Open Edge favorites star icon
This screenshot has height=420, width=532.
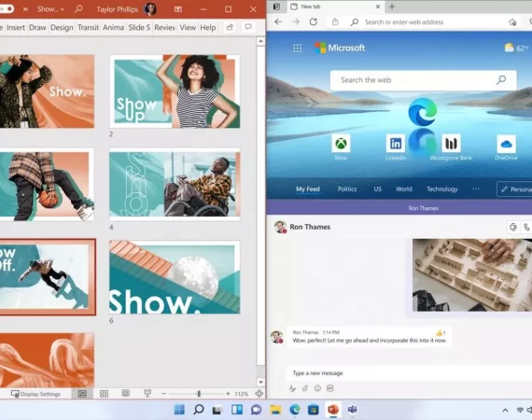(512, 22)
